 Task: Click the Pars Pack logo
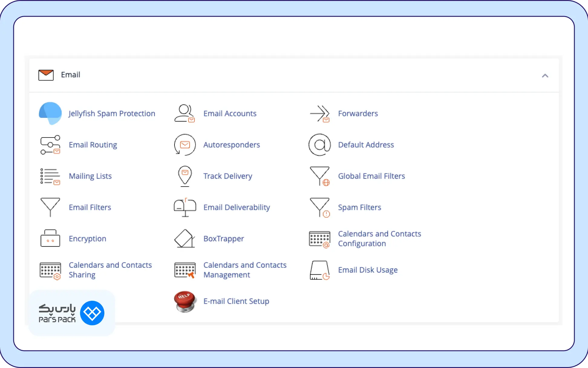tap(72, 313)
